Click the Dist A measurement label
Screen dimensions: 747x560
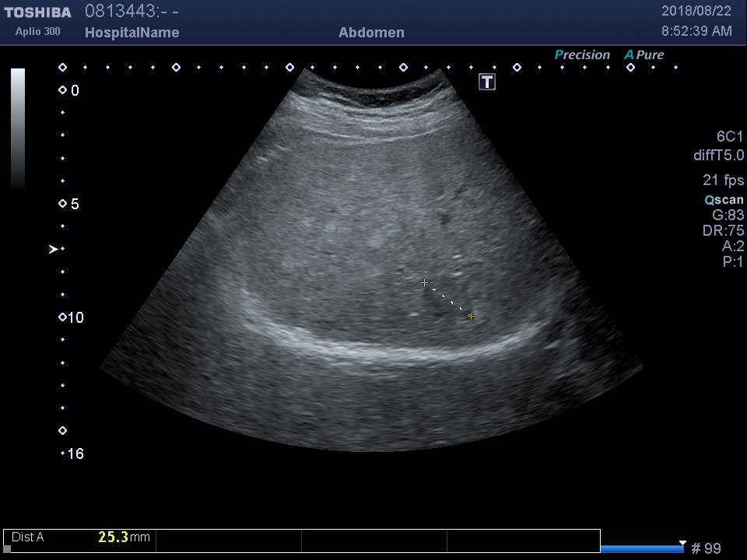pyautogui.click(x=28, y=537)
